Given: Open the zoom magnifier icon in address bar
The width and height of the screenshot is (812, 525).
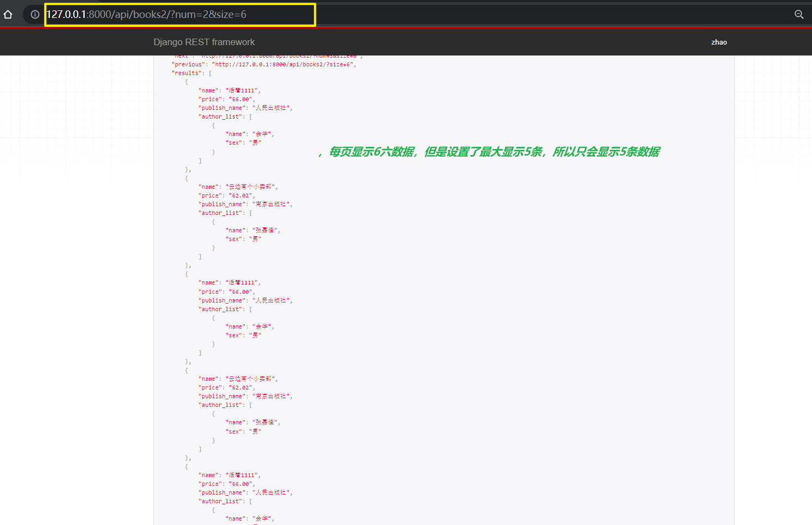Looking at the screenshot, I should tap(799, 15).
